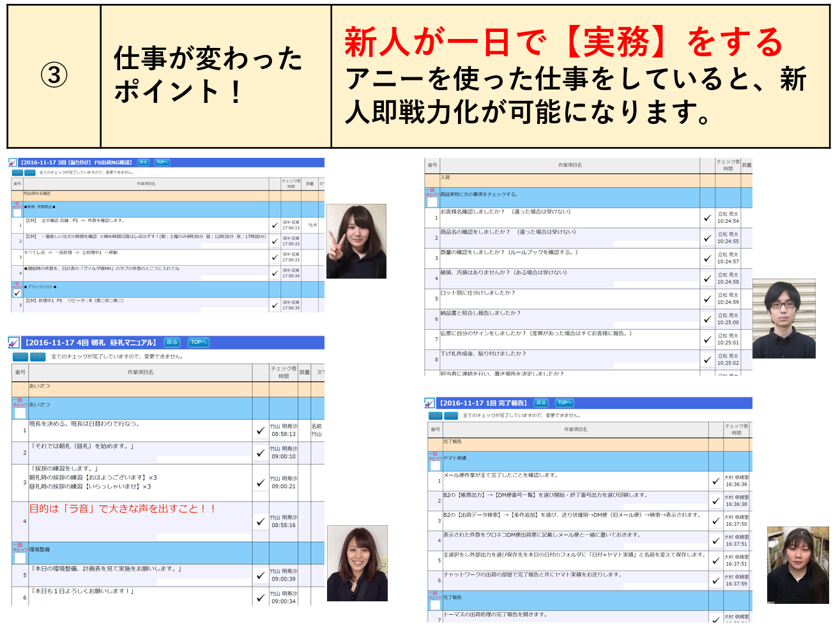Click the checkmark logo icon beside the 朝礼 昼礼マニュアル title
Viewport: 840px width, 639px height.
[13, 343]
